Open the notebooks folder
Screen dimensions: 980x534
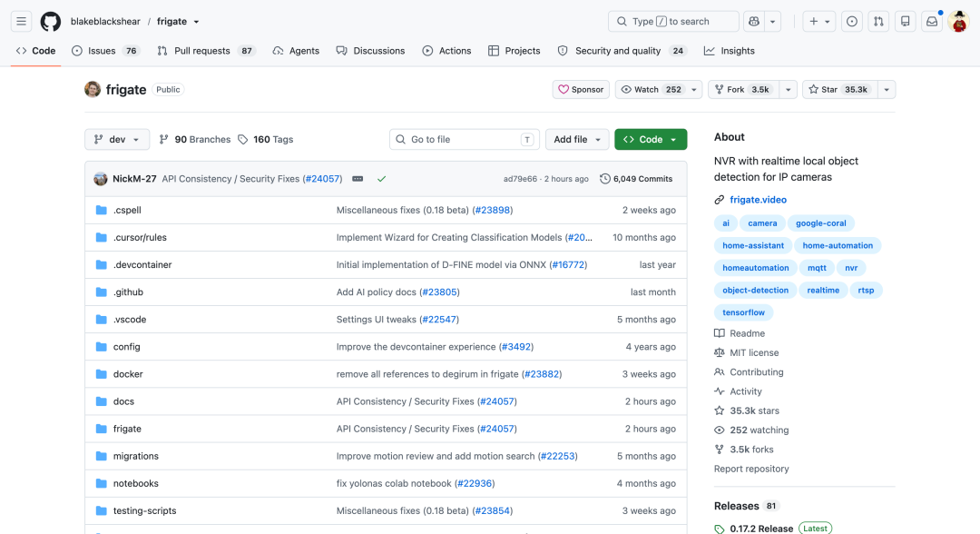(135, 483)
